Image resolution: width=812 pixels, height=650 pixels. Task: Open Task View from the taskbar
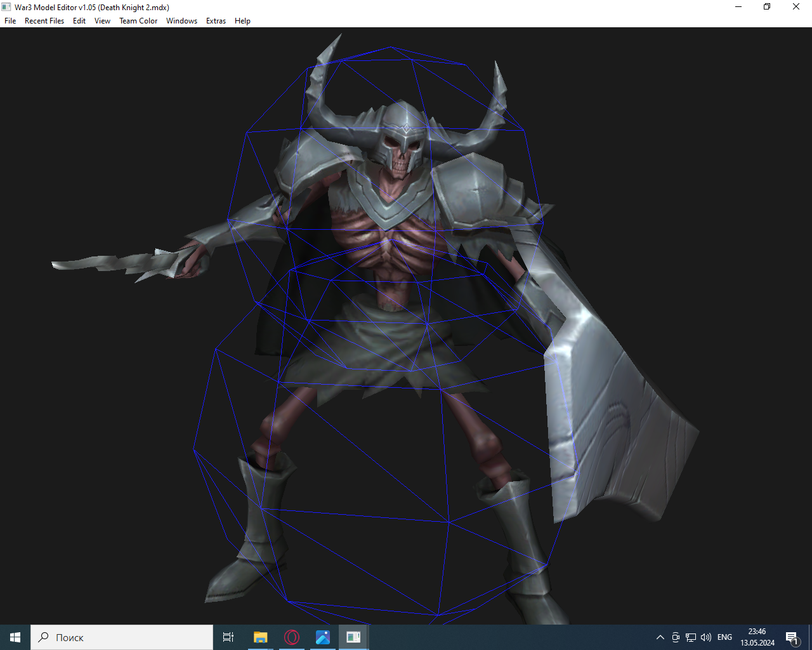228,637
